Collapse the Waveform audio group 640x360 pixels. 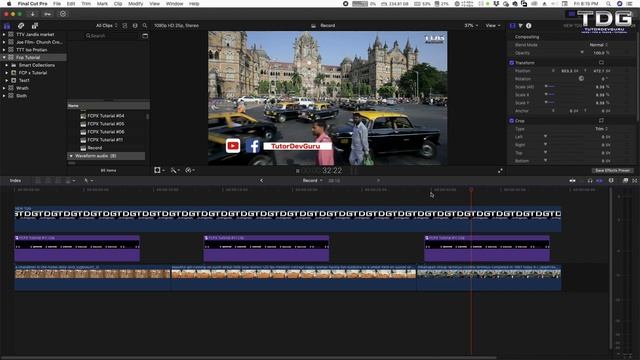pos(71,156)
